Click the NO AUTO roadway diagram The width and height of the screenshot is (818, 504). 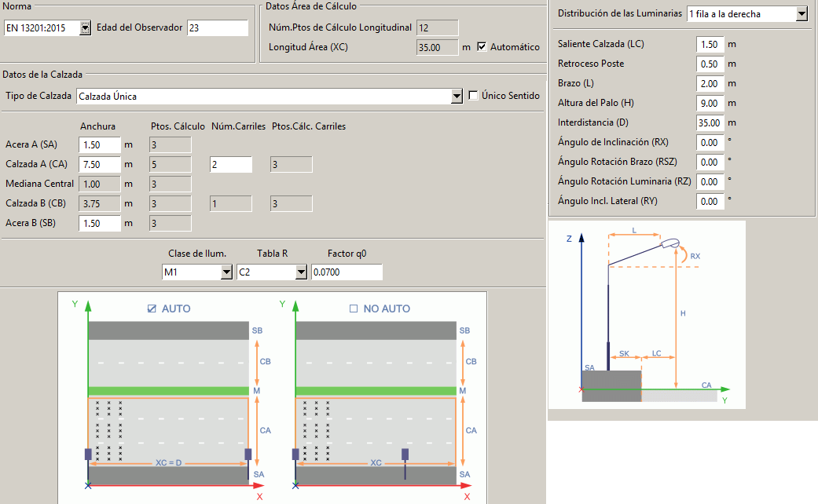coord(379,400)
